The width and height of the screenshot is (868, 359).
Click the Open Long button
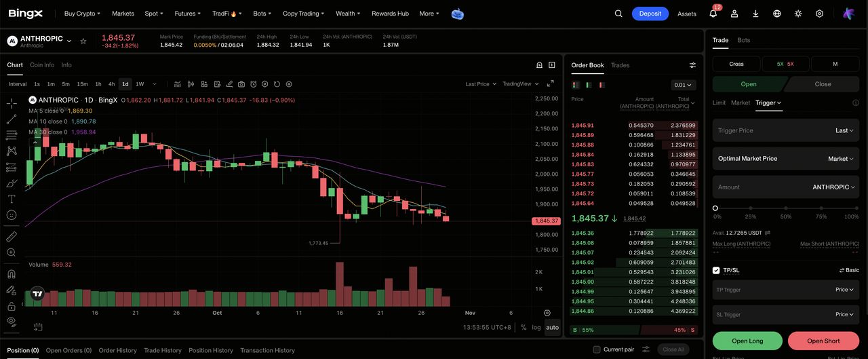tap(747, 341)
